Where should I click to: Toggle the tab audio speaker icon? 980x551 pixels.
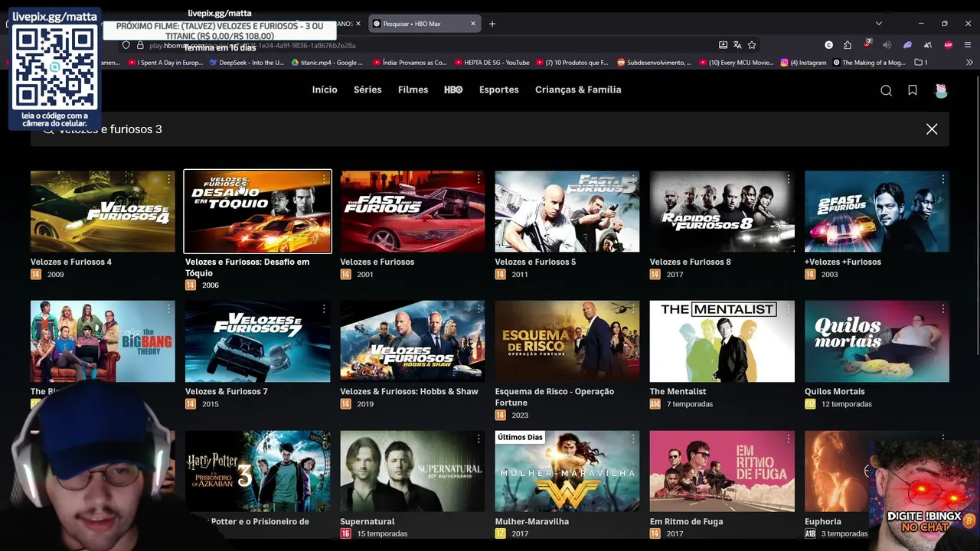pyautogui.click(x=887, y=45)
